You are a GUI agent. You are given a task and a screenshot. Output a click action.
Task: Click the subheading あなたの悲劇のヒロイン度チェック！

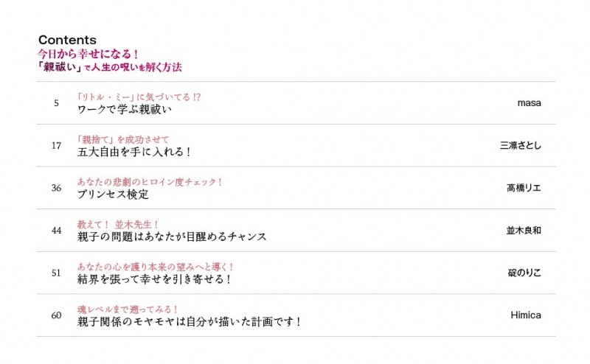(150, 181)
